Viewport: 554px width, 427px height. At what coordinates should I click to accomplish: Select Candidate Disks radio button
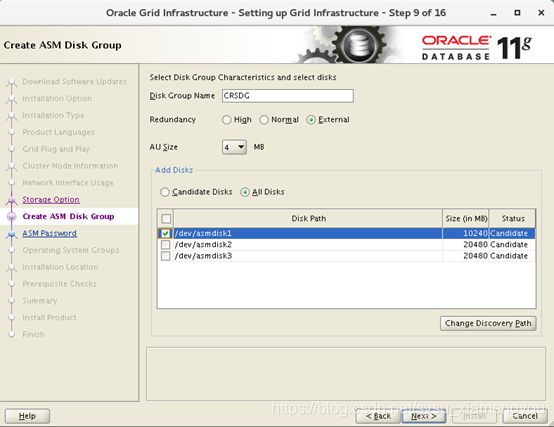pyautogui.click(x=165, y=192)
